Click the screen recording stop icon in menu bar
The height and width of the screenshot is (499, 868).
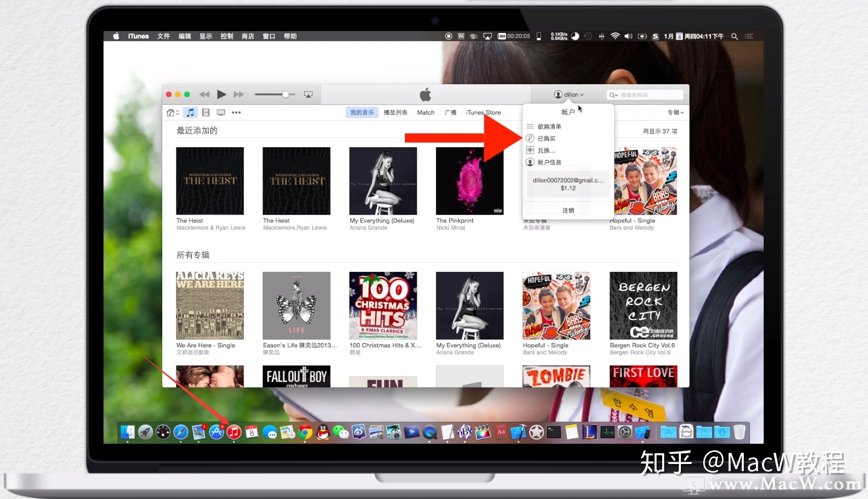coord(449,37)
